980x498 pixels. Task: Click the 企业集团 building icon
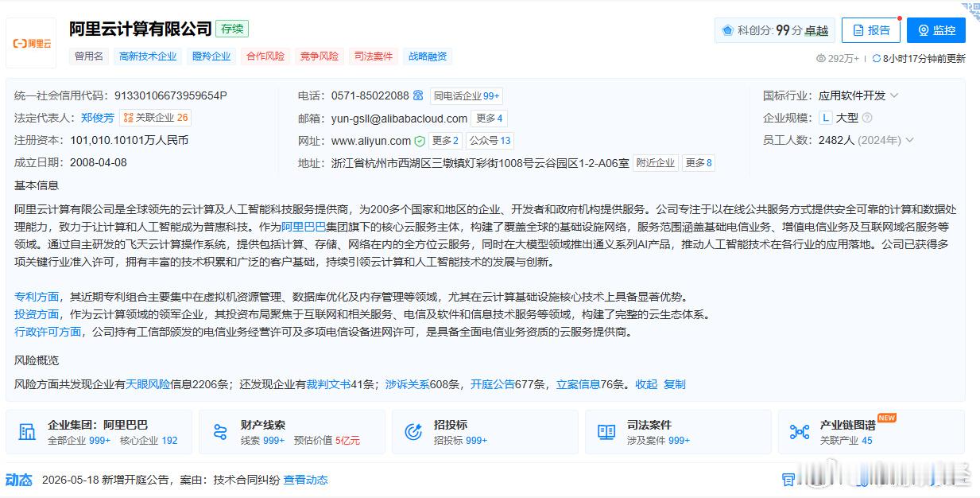coord(28,432)
